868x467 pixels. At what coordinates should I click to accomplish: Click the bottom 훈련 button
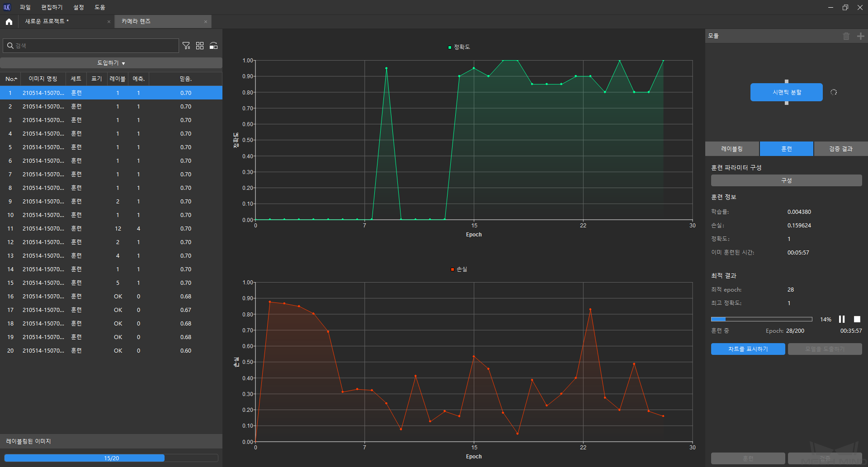tap(748, 458)
